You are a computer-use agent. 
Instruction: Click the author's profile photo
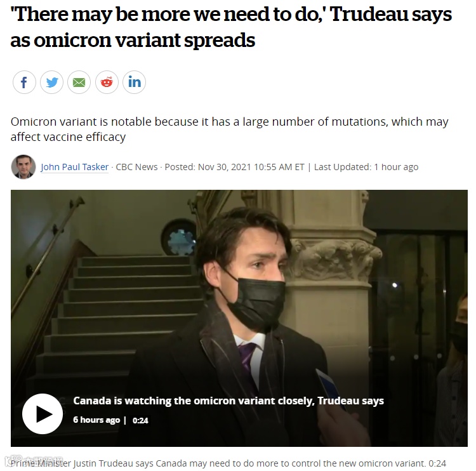coord(23,167)
